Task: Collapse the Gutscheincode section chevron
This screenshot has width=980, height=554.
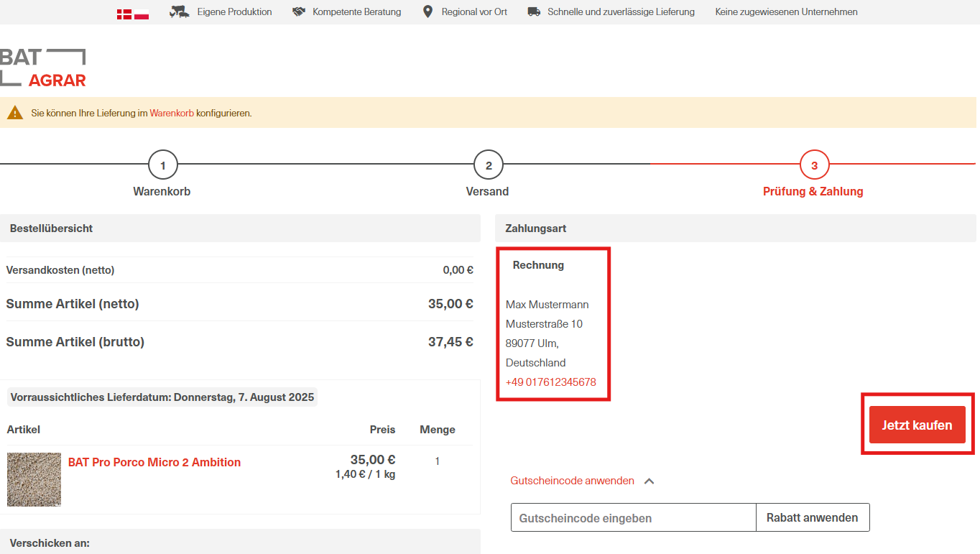Action: tap(649, 481)
